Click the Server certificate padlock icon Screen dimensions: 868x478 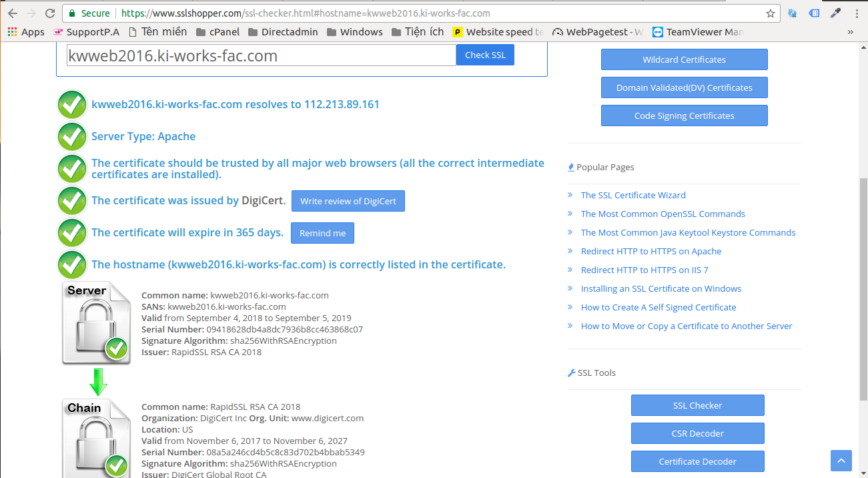coord(96,323)
